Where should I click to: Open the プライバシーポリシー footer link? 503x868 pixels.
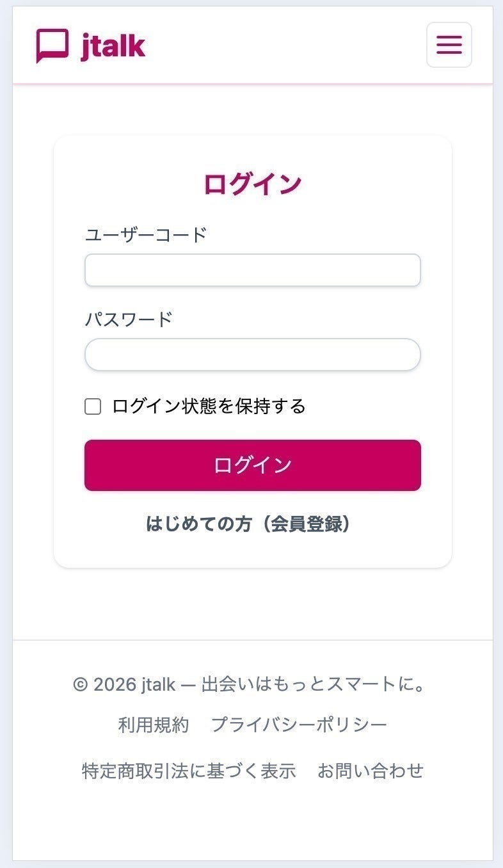coord(299,725)
